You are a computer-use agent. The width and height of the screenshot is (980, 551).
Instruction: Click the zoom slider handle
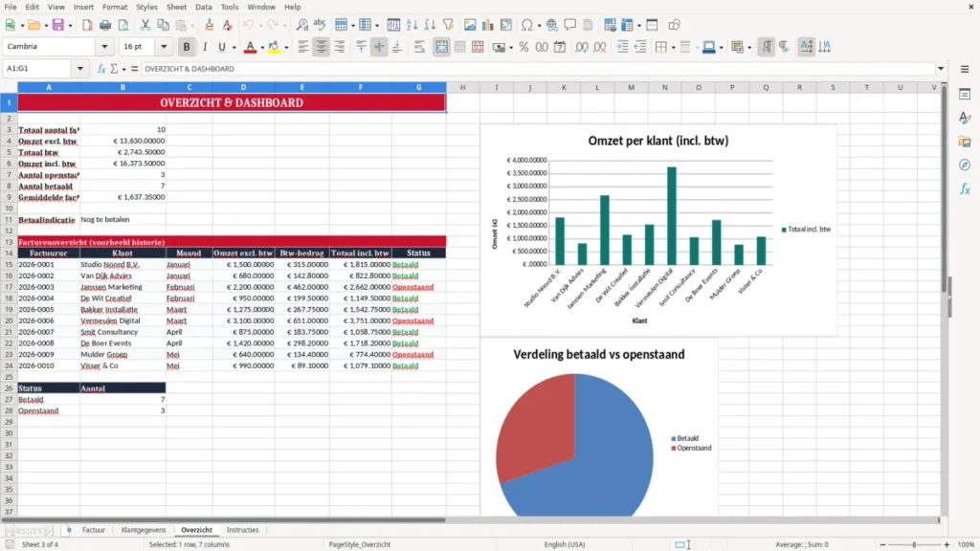914,544
